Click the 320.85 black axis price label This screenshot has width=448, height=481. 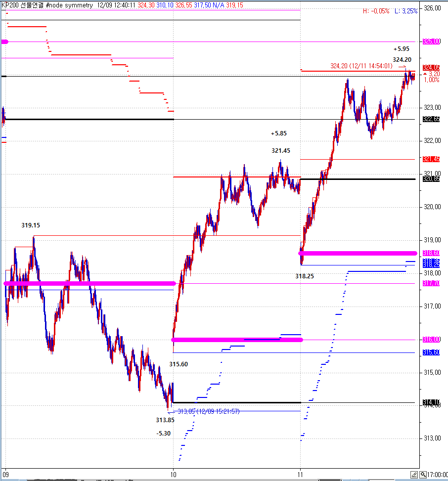click(431, 179)
